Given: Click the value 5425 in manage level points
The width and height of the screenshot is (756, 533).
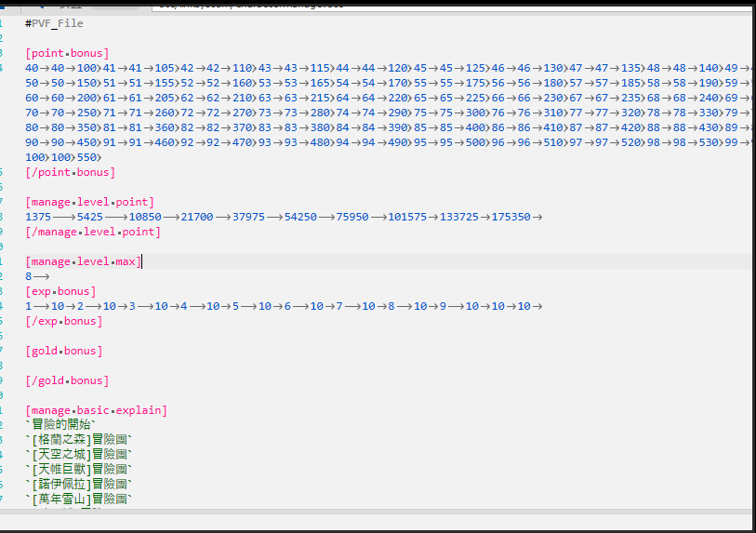Looking at the screenshot, I should point(90,217).
